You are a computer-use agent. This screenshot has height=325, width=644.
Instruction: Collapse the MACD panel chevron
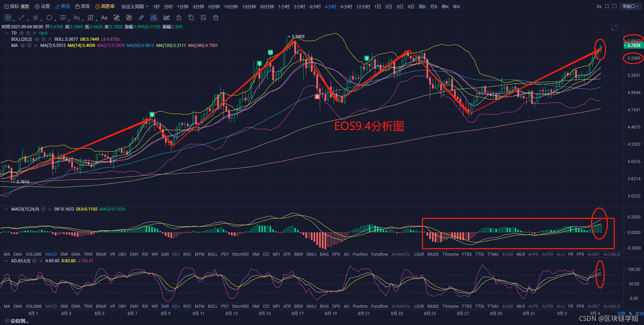(x=7, y=209)
